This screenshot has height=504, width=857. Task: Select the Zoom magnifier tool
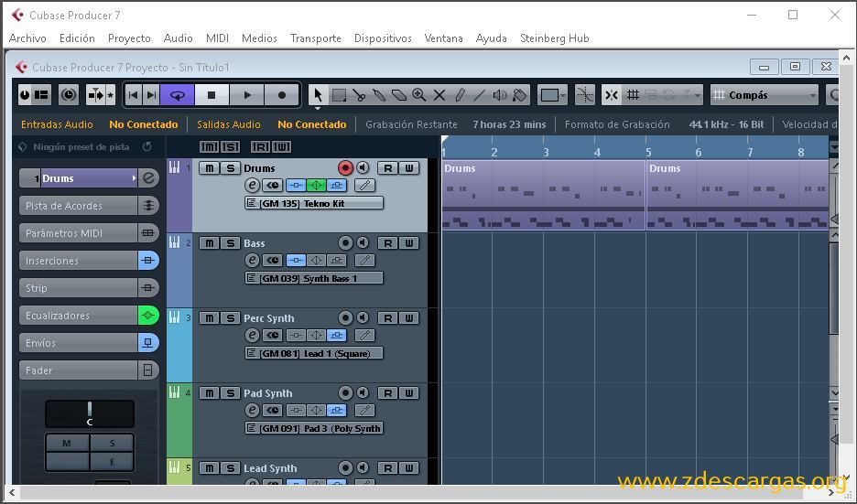click(x=419, y=95)
